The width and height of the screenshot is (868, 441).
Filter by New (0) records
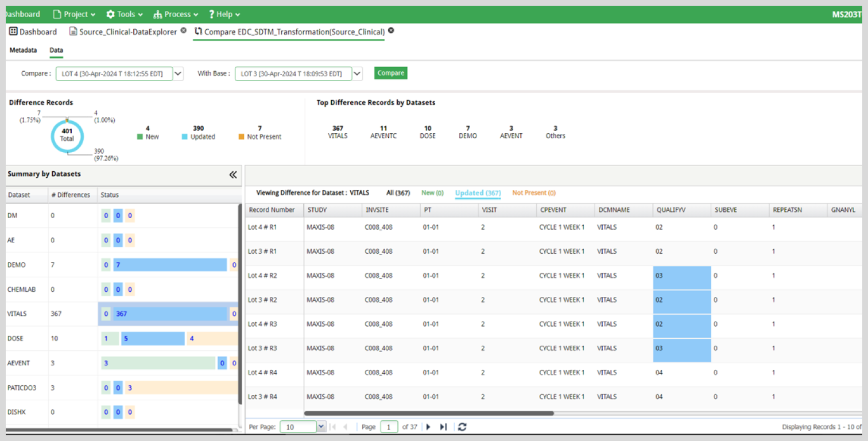(x=432, y=193)
